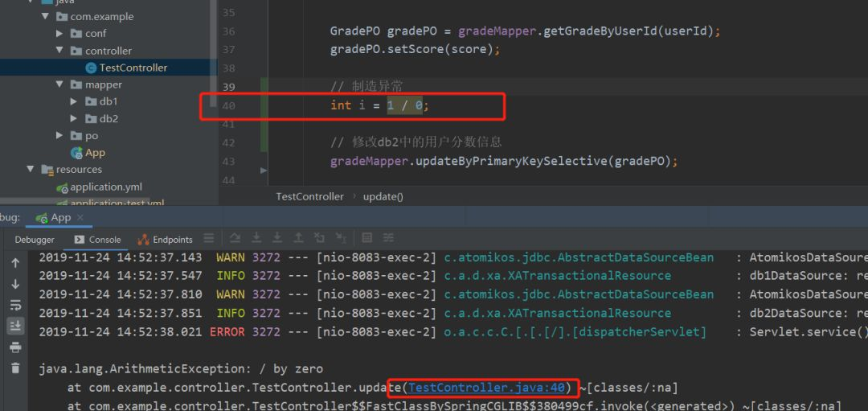
Task: Click the console Down Stack Trace arrow
Action: [15, 284]
